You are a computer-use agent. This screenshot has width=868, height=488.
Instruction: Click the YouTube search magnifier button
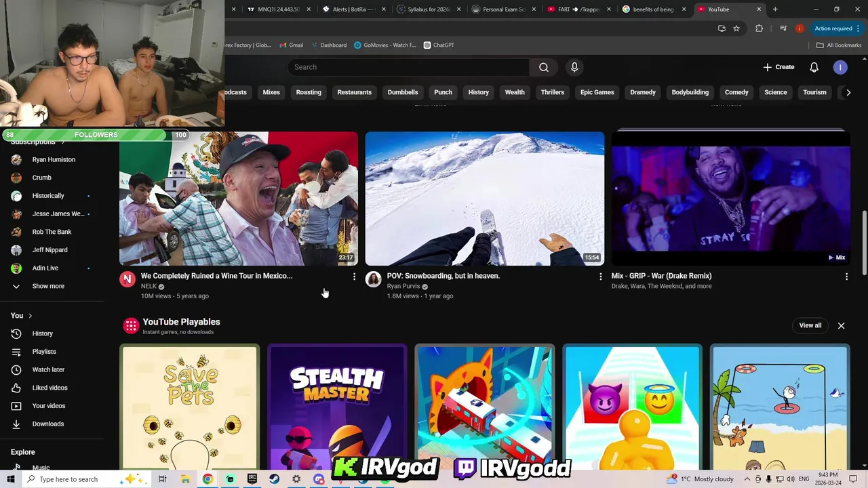544,67
